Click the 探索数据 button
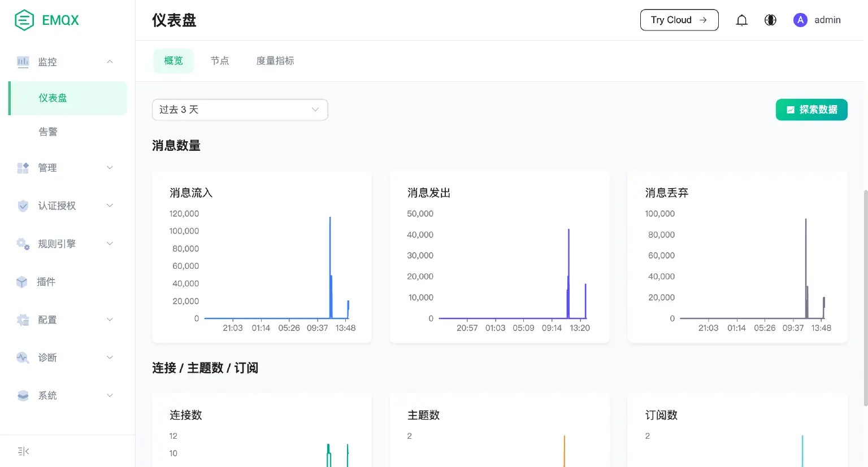 [811, 110]
